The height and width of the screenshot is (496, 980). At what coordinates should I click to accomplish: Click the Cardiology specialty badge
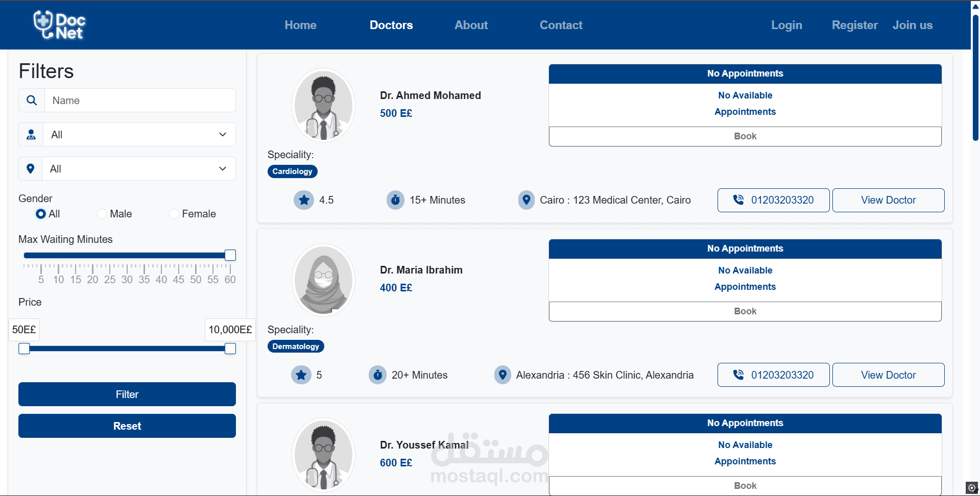[292, 171]
